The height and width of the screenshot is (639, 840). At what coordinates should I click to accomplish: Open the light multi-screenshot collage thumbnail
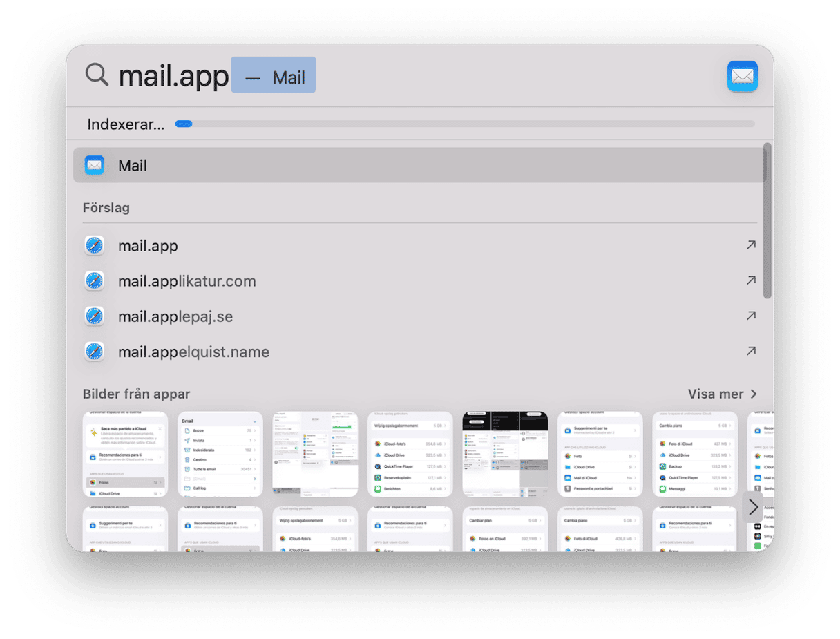[315, 455]
